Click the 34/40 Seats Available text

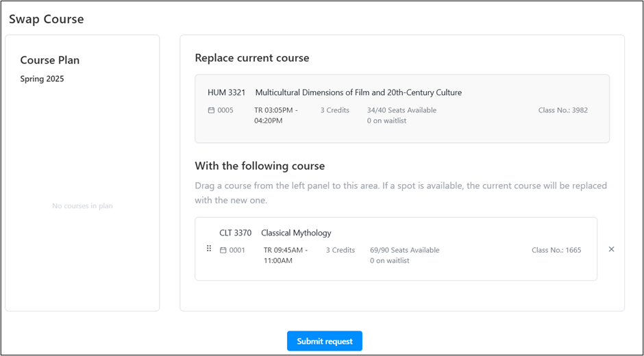click(401, 110)
